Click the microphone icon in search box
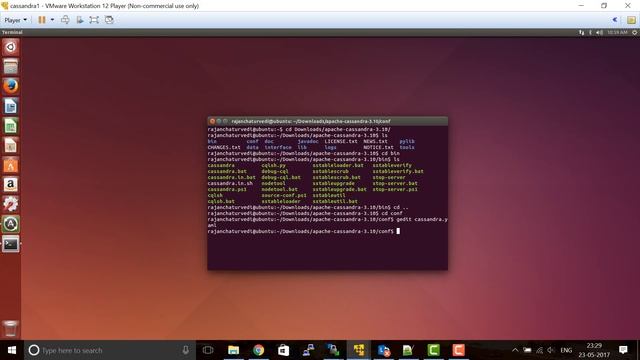Screen dimensions: 640x360 pos(185,350)
